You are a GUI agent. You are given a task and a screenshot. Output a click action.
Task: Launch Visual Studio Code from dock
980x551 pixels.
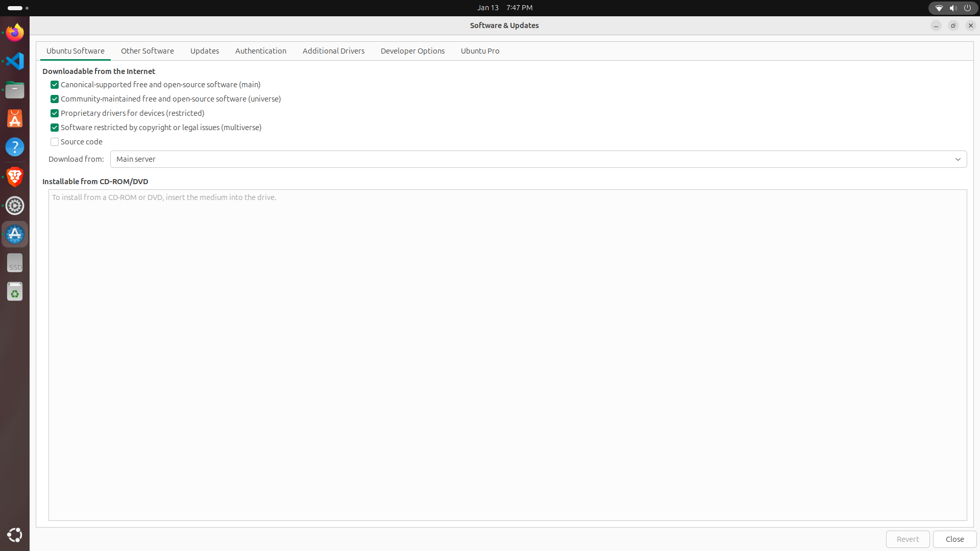[x=15, y=61]
